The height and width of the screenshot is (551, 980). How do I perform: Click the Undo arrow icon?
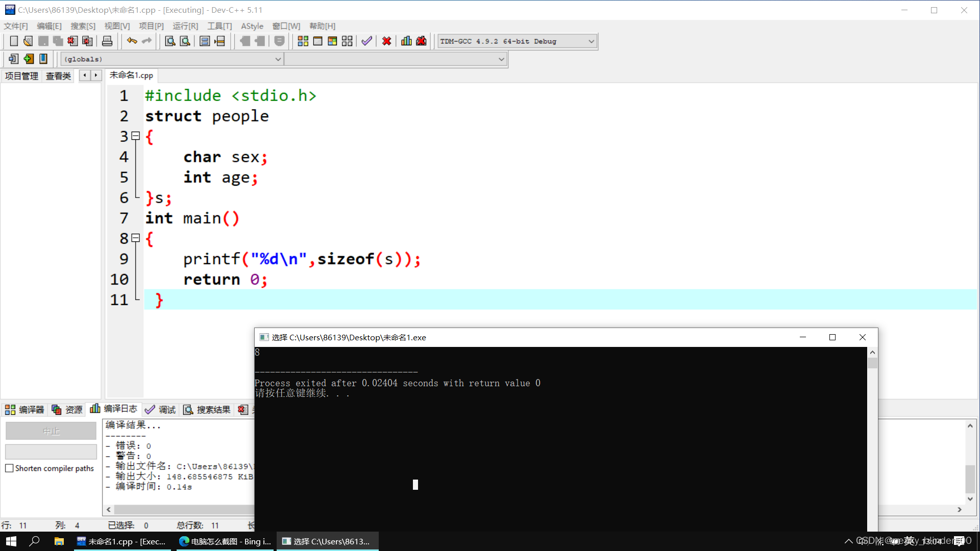(132, 41)
